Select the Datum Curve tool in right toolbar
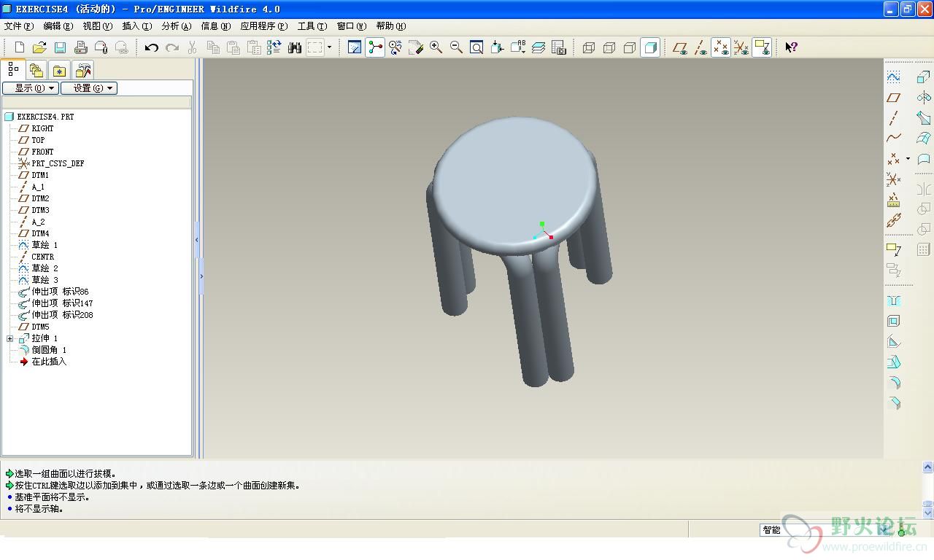The height and width of the screenshot is (560, 934). click(x=893, y=138)
